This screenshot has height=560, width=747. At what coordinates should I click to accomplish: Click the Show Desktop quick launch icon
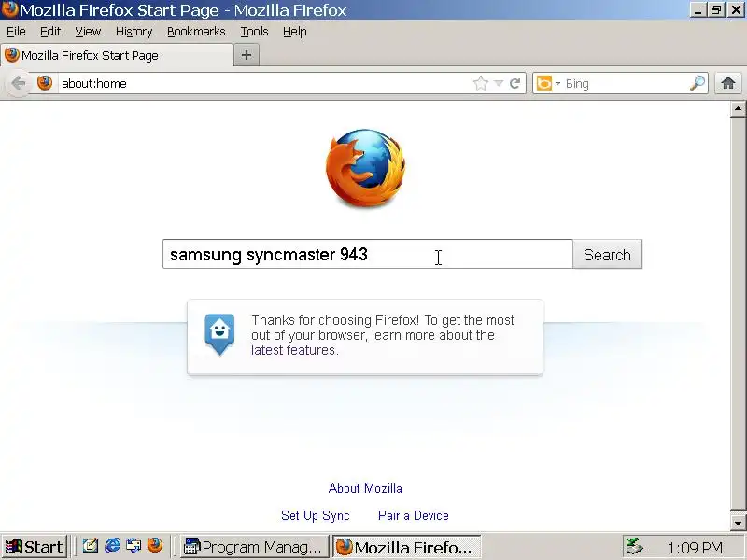(x=134, y=545)
